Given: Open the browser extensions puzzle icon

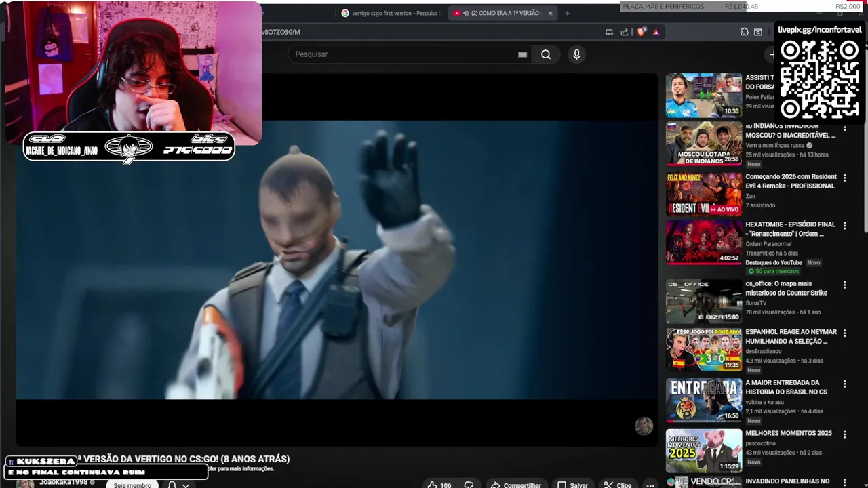Looking at the screenshot, I should pyautogui.click(x=745, y=32).
